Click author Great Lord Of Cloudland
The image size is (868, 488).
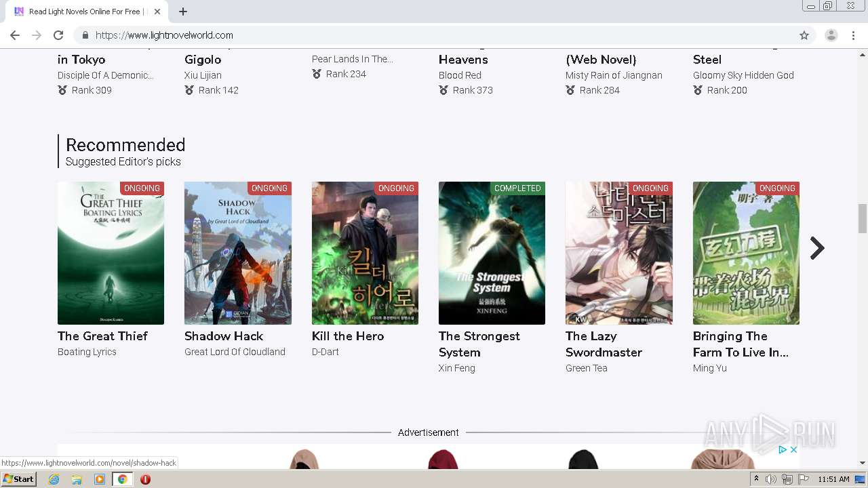[235, 352]
